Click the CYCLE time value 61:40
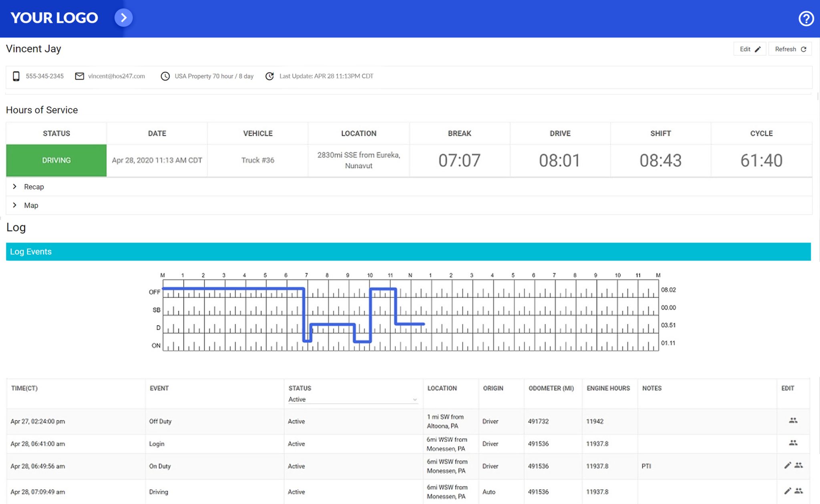820x504 pixels. click(761, 161)
